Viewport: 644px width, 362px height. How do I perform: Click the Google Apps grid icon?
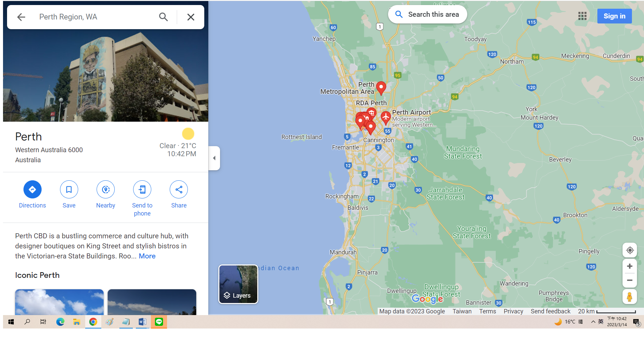[583, 16]
